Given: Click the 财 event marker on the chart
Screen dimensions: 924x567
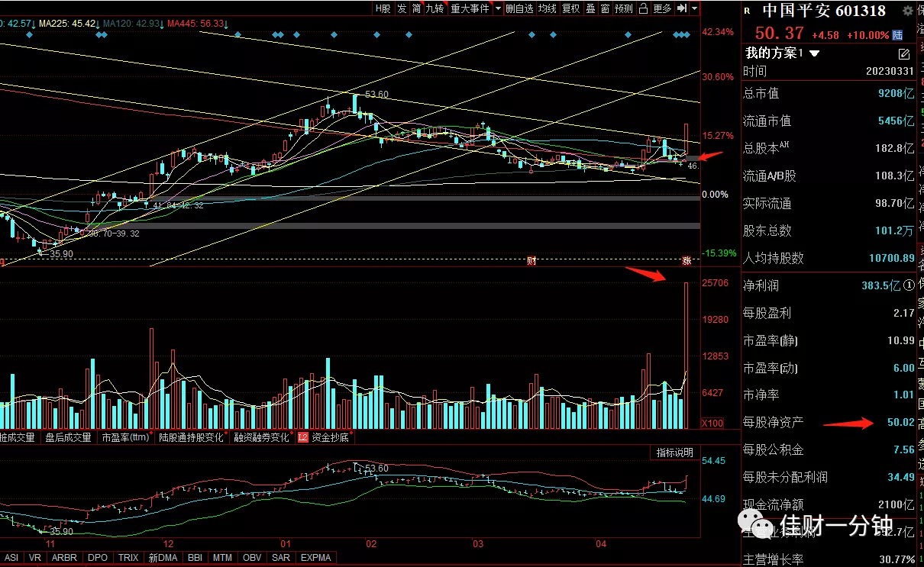Looking at the screenshot, I should click(531, 261).
